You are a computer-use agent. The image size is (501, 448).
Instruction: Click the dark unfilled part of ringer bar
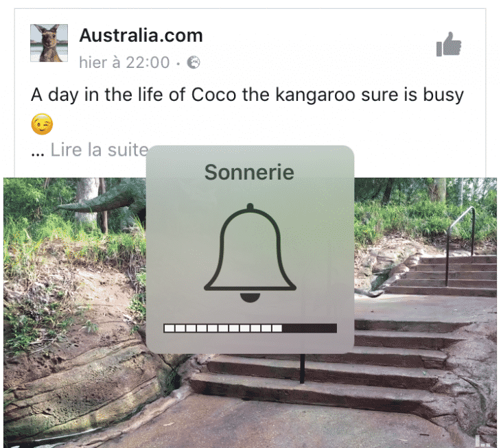[310, 328]
